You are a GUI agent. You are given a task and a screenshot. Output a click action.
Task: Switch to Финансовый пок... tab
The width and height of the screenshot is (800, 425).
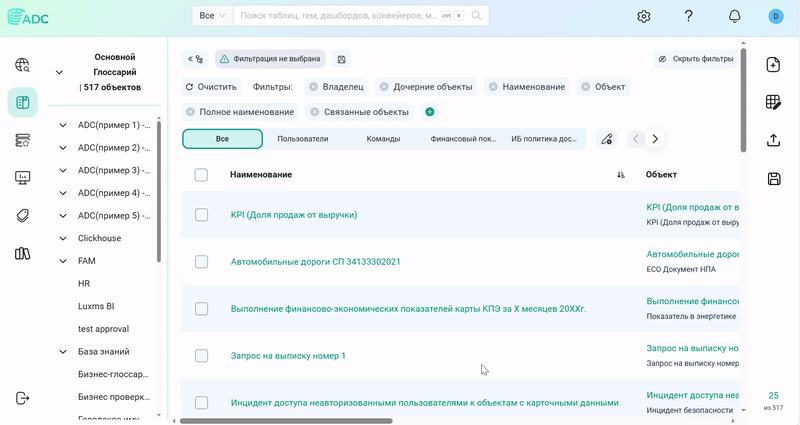coord(463,139)
